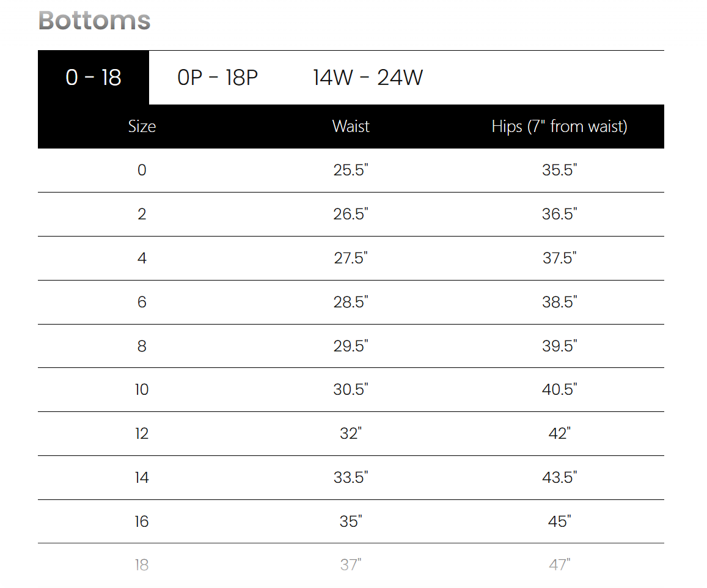
Task: Click the 42" hips value for size 12
Action: pyautogui.click(x=560, y=433)
